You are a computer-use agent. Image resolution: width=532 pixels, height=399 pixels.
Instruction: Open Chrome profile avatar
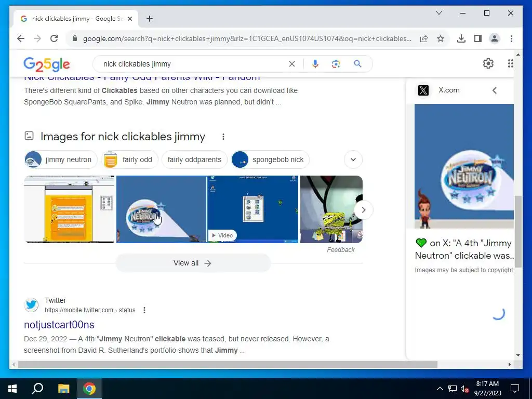(x=495, y=38)
